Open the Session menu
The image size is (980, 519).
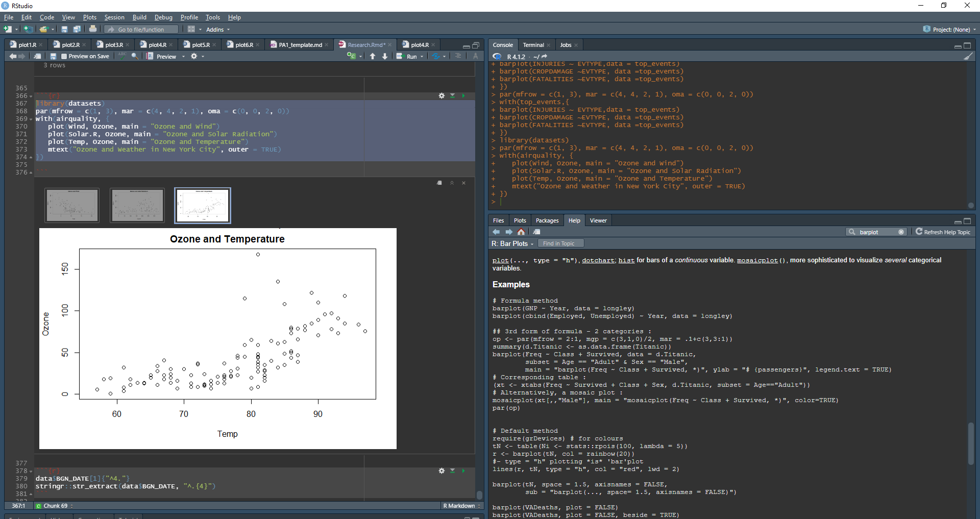pyautogui.click(x=114, y=17)
